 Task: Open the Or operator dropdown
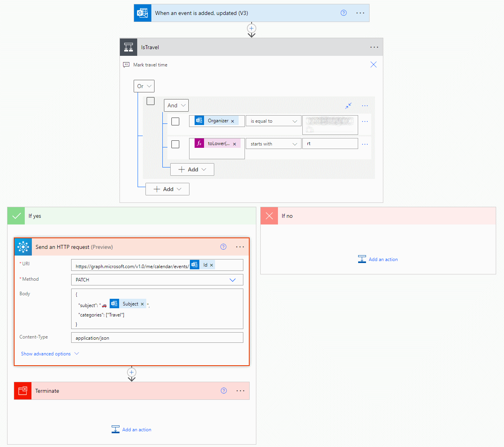click(144, 86)
